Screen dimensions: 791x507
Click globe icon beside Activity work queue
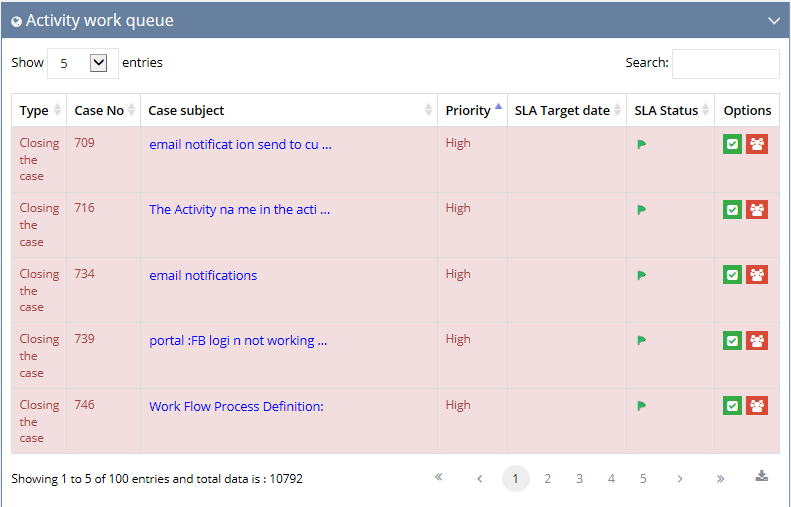click(x=17, y=21)
